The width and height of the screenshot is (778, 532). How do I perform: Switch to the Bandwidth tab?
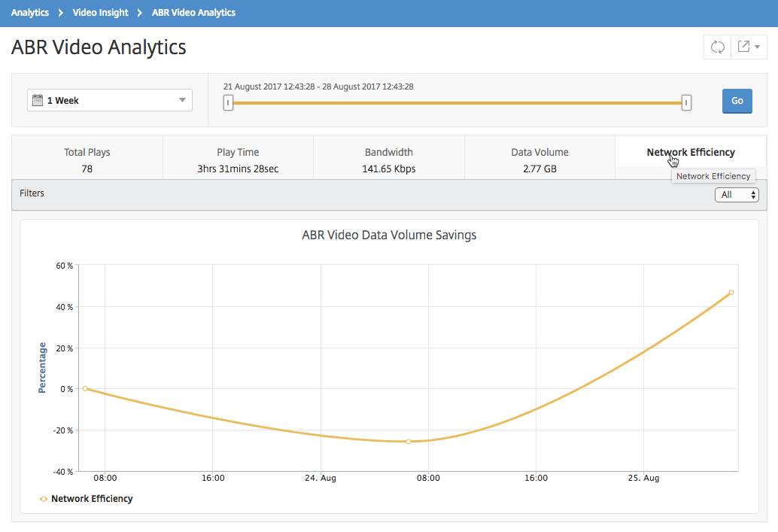[x=389, y=160]
